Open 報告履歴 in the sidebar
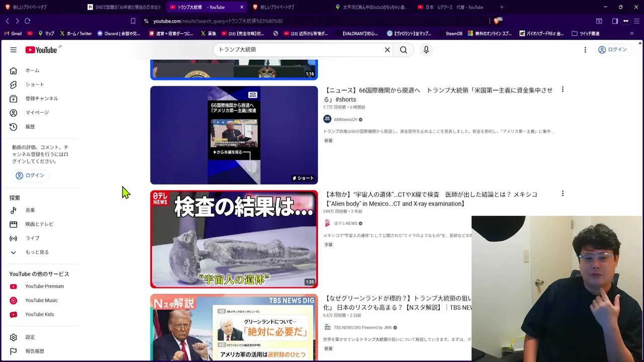 [35, 351]
